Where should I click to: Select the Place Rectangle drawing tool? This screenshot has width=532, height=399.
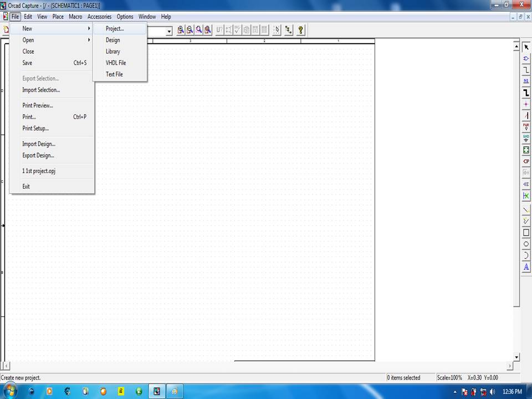click(x=526, y=233)
